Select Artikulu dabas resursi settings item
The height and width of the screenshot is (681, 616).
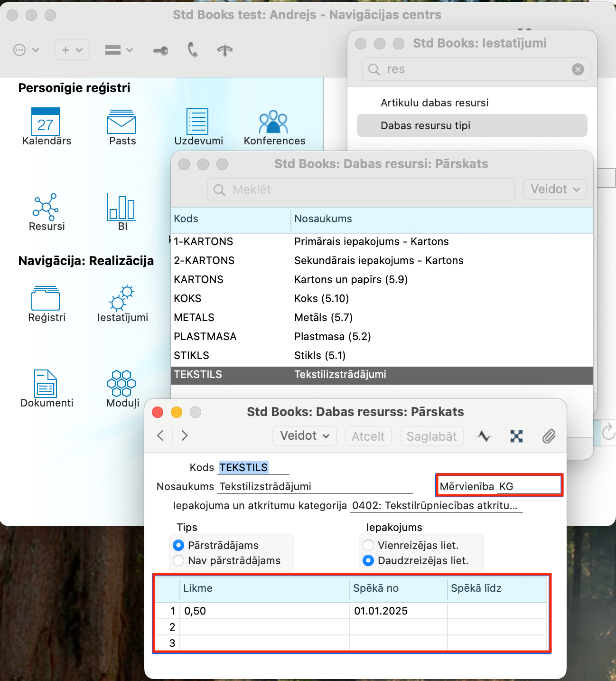434,103
